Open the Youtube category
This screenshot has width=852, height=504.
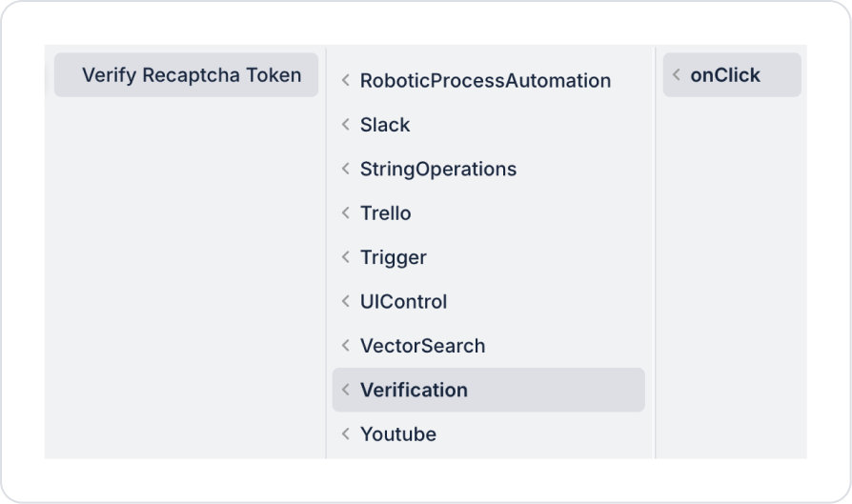397,434
